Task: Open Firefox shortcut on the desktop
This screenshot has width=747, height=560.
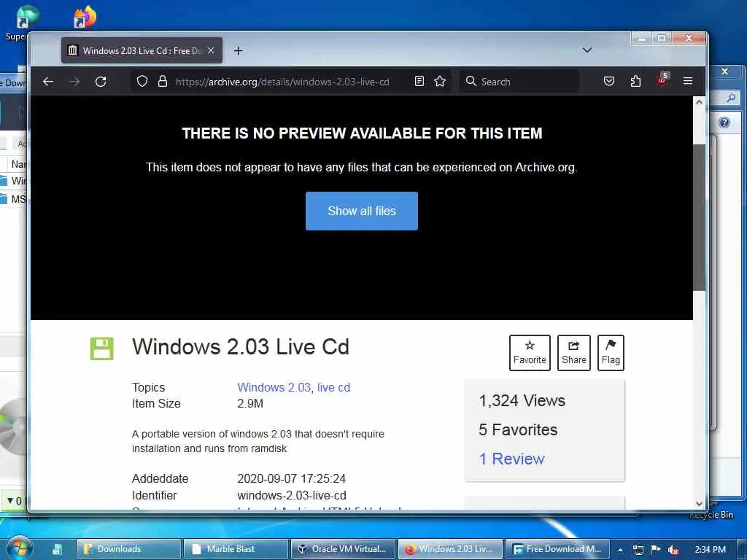Action: (85, 17)
